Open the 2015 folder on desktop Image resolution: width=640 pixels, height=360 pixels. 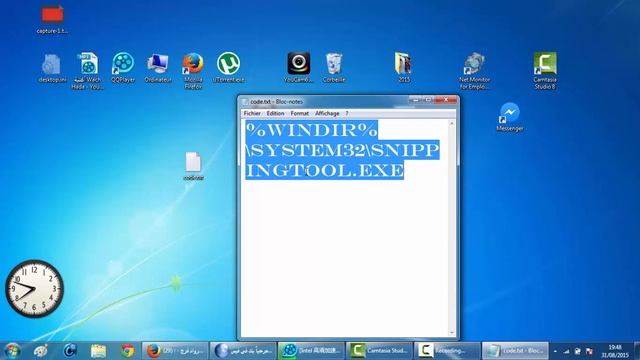[x=403, y=68]
